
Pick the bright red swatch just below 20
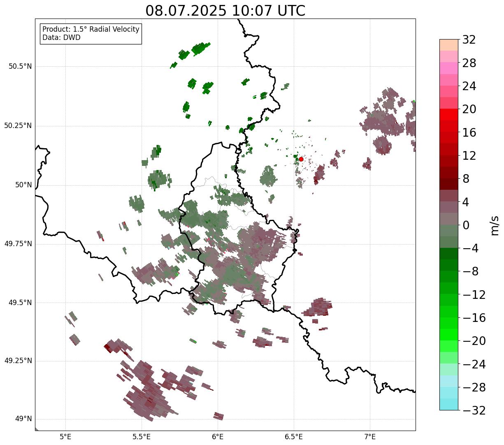click(448, 114)
